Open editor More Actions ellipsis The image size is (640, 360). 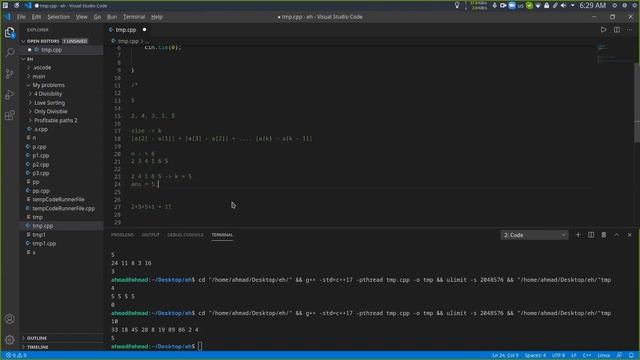coord(630,30)
